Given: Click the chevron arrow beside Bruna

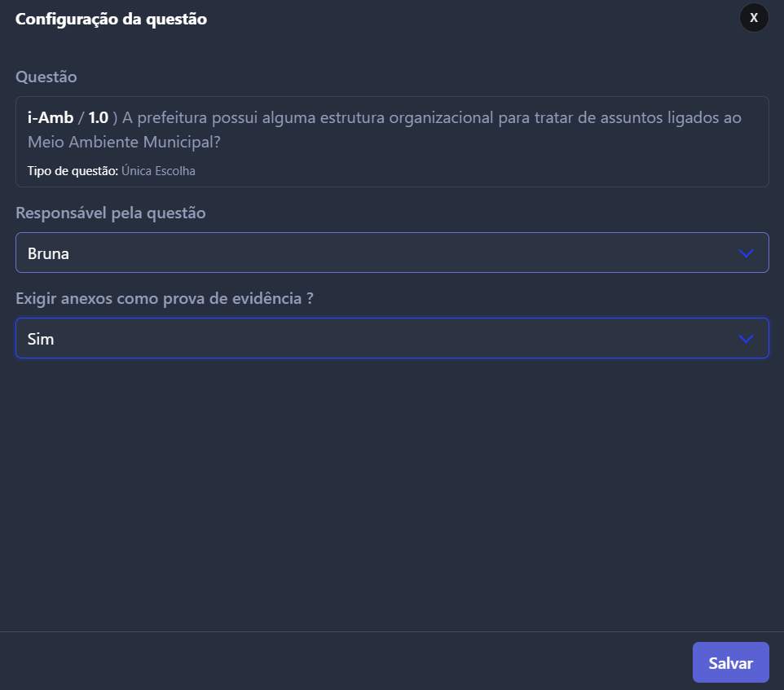Looking at the screenshot, I should [746, 253].
